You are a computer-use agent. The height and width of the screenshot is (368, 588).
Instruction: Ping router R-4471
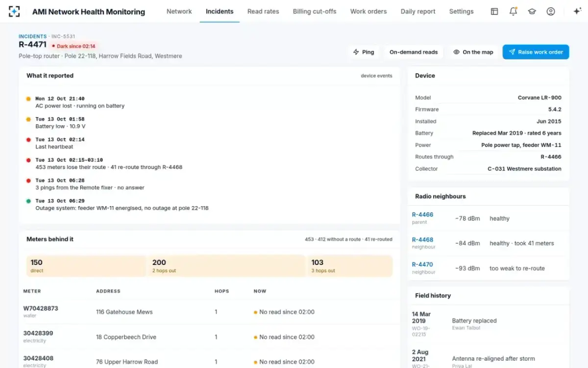point(364,52)
